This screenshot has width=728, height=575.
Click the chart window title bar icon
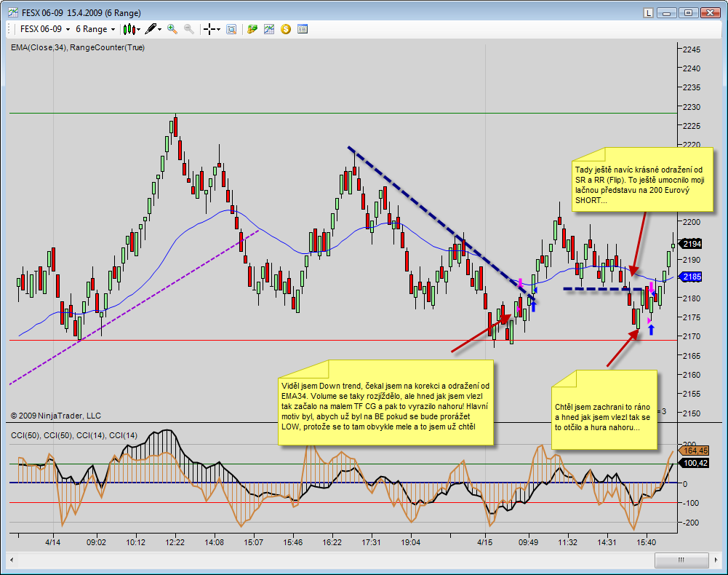[x=12, y=12]
